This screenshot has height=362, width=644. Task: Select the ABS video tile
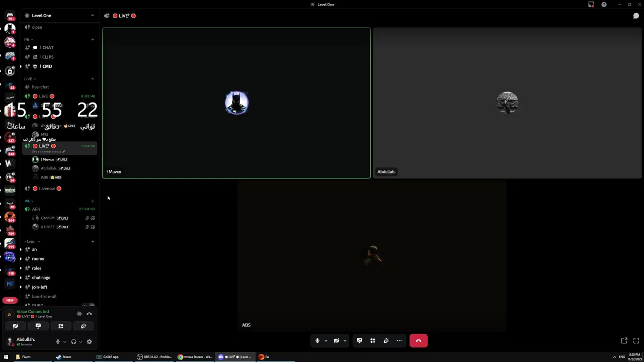point(372,256)
